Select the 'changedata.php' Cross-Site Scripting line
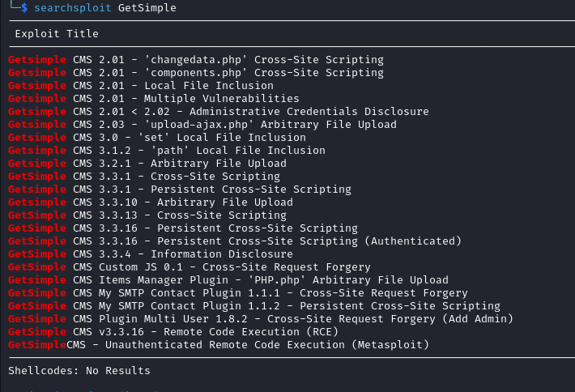Image resolution: width=575 pixels, height=392 pixels. [x=196, y=60]
